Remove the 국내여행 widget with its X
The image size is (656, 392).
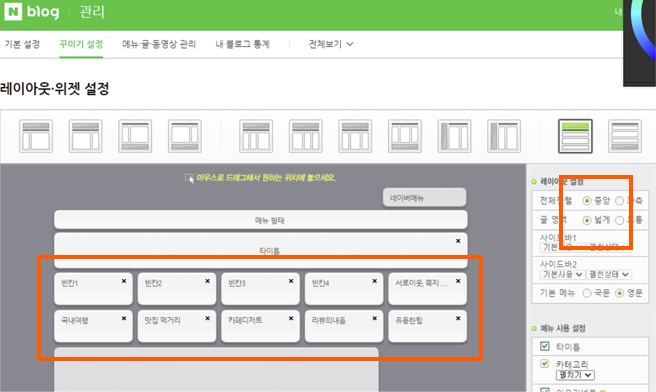click(x=124, y=318)
